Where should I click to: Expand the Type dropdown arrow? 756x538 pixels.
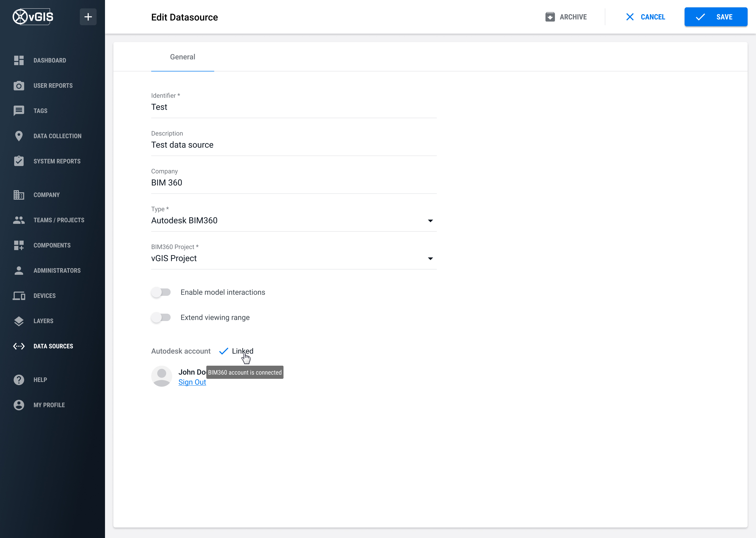point(430,221)
